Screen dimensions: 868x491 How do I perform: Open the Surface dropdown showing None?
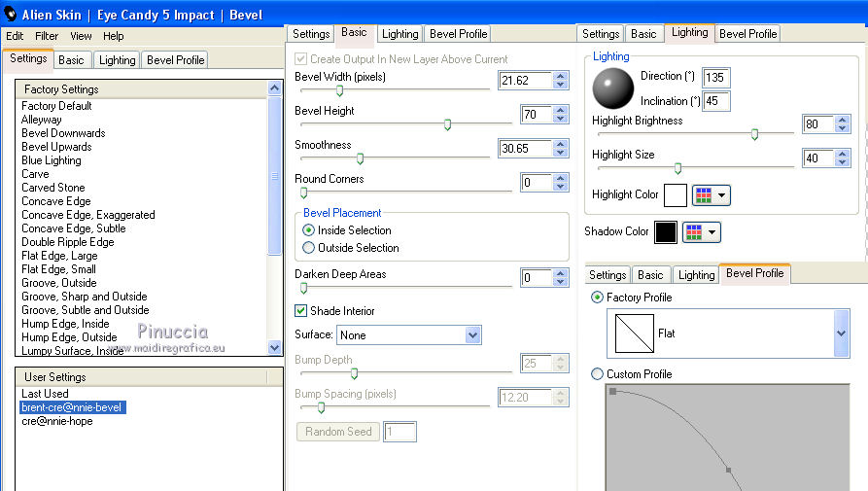pyautogui.click(x=409, y=334)
